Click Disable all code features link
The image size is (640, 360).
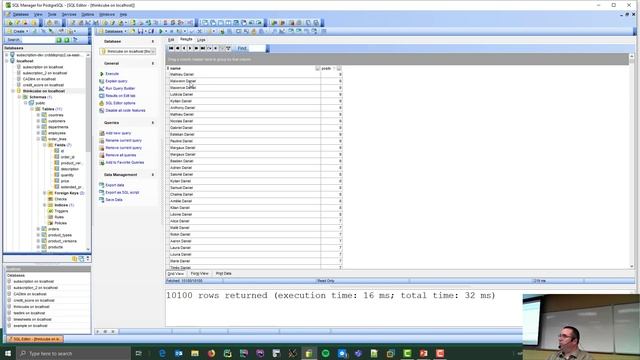pyautogui.click(x=125, y=111)
